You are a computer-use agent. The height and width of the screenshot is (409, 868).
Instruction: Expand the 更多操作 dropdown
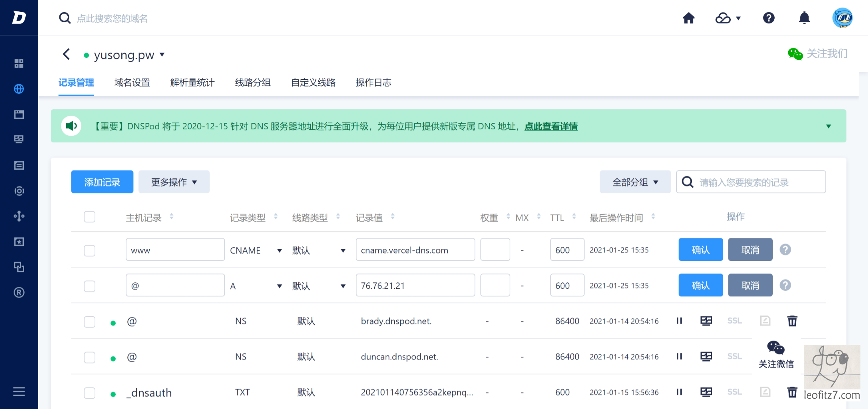[x=174, y=182]
